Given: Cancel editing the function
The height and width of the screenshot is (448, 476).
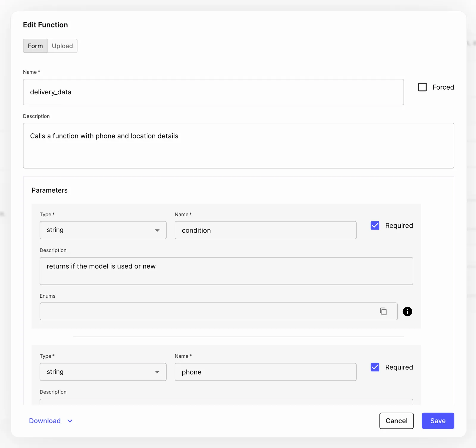Looking at the screenshot, I should (396, 421).
